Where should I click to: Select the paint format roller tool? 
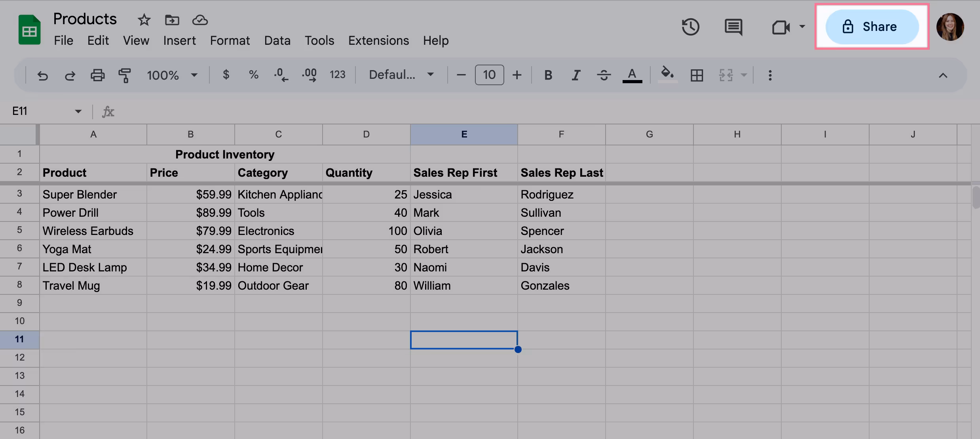click(x=125, y=75)
